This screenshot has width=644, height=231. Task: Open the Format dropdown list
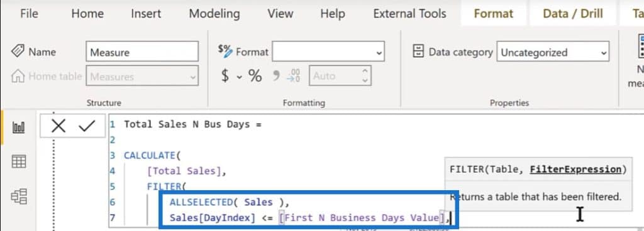[x=328, y=52]
